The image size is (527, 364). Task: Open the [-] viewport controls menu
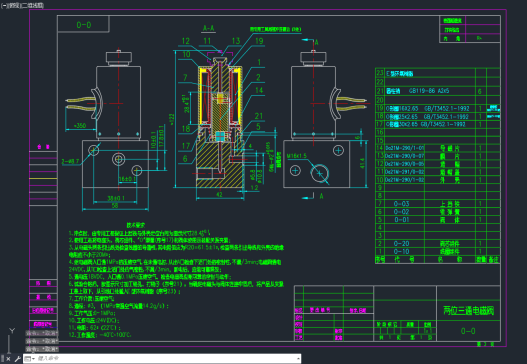click(x=4, y=5)
